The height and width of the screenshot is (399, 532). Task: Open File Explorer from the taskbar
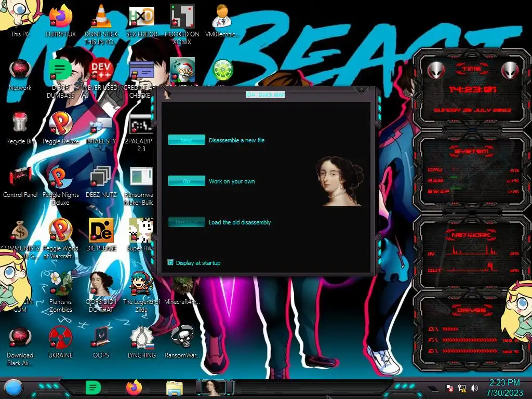[x=175, y=388]
